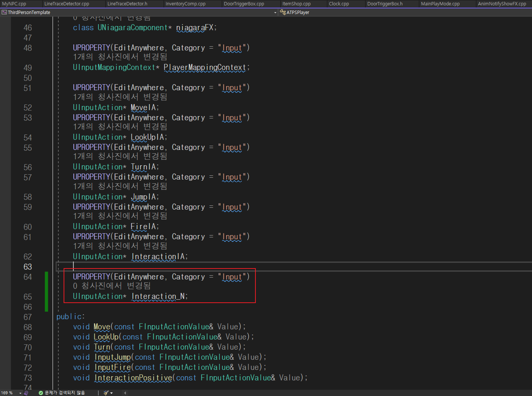Click the InteractionPositive function name

click(133, 378)
